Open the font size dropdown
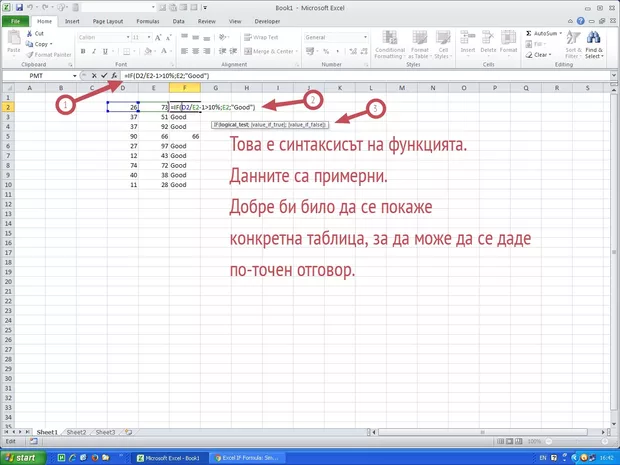 149,38
